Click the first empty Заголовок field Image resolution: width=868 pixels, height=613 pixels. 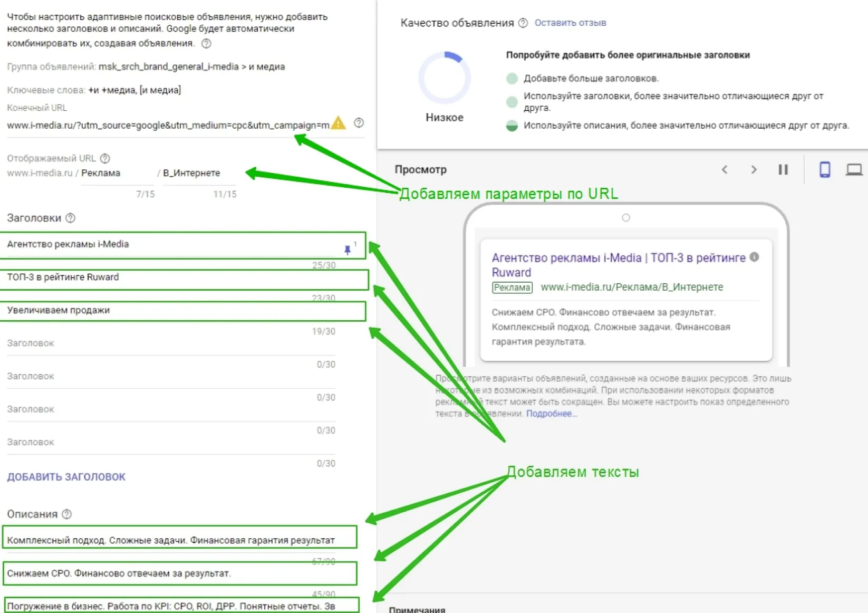click(171, 343)
